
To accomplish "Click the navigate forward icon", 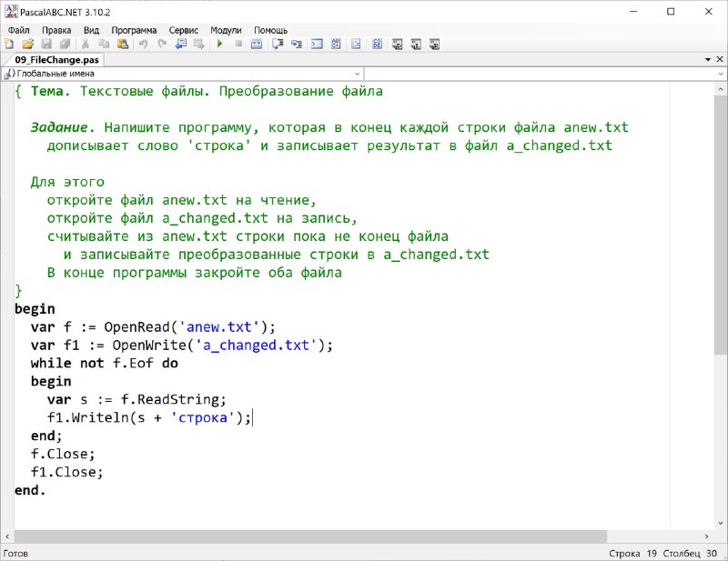I will click(199, 44).
